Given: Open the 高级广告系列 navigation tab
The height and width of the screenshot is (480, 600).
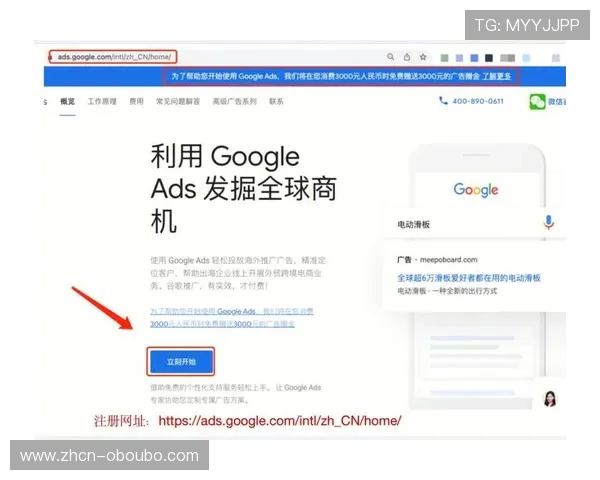Looking at the screenshot, I should 235,101.
